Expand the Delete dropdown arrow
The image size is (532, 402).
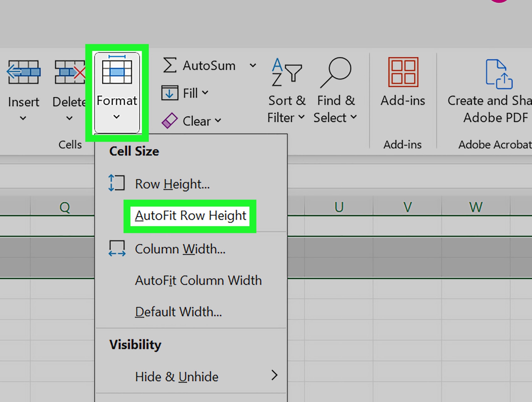[69, 118]
